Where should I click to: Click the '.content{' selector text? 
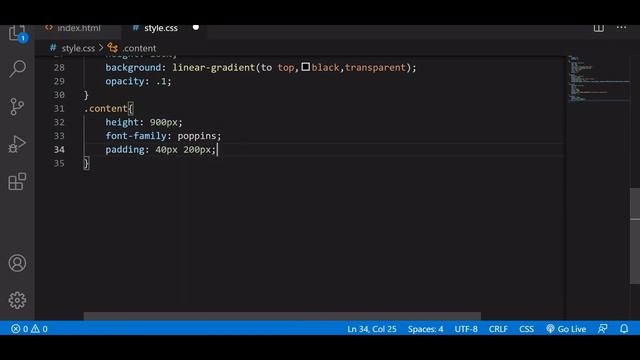click(108, 109)
